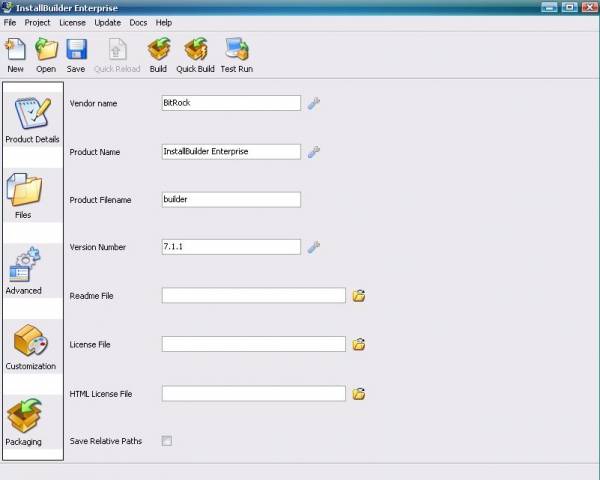Open the Help menu

pos(164,23)
